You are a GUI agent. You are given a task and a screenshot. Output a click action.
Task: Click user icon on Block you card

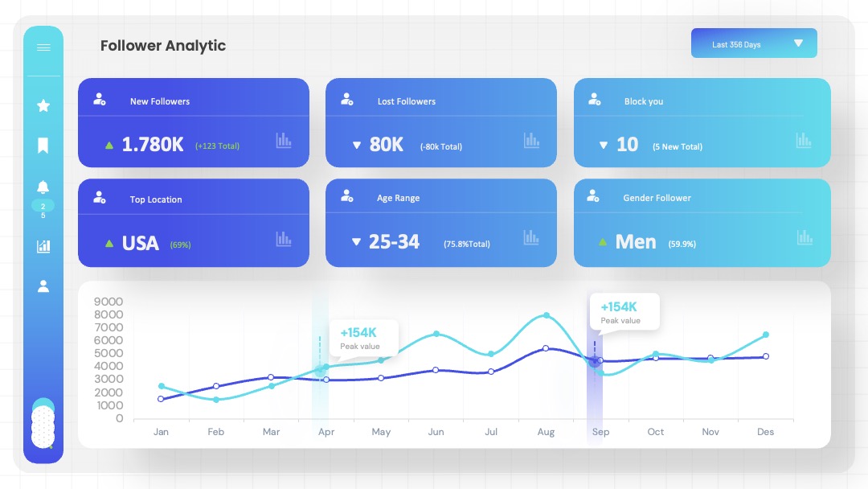tap(595, 99)
